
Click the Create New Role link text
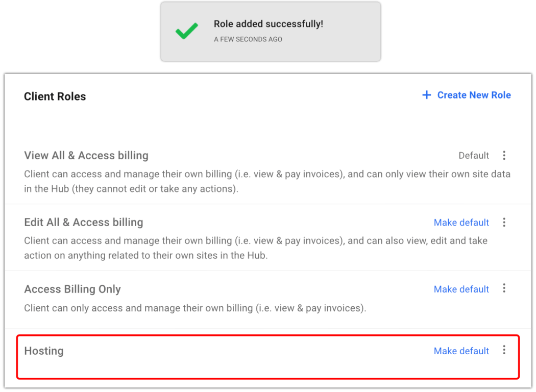coord(474,95)
